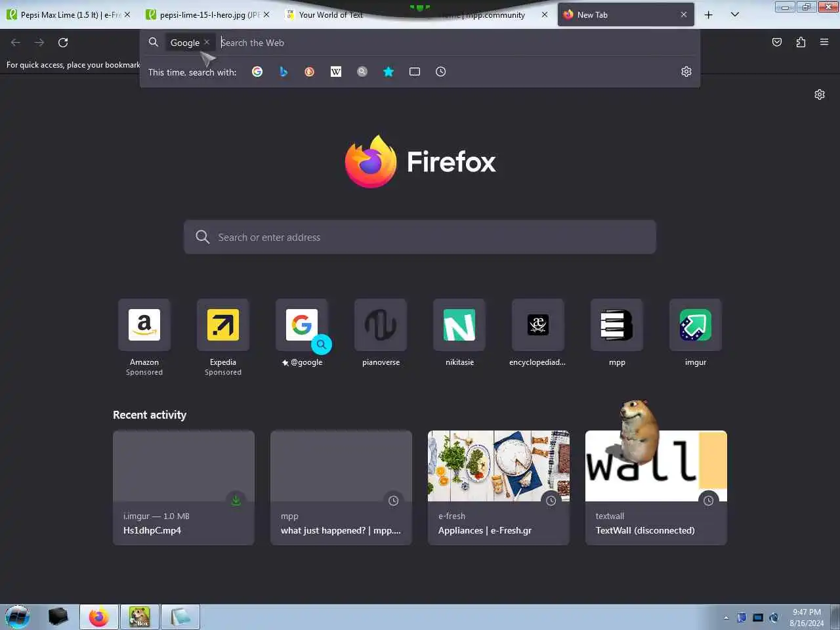Search with DuckDuckGo one-off engine icon
The width and height of the screenshot is (840, 630).
click(x=310, y=72)
